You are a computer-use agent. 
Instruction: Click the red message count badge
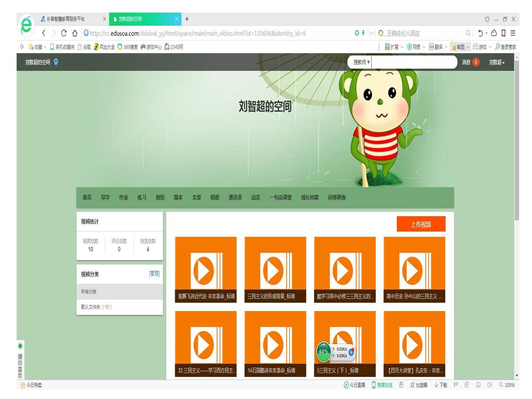476,62
